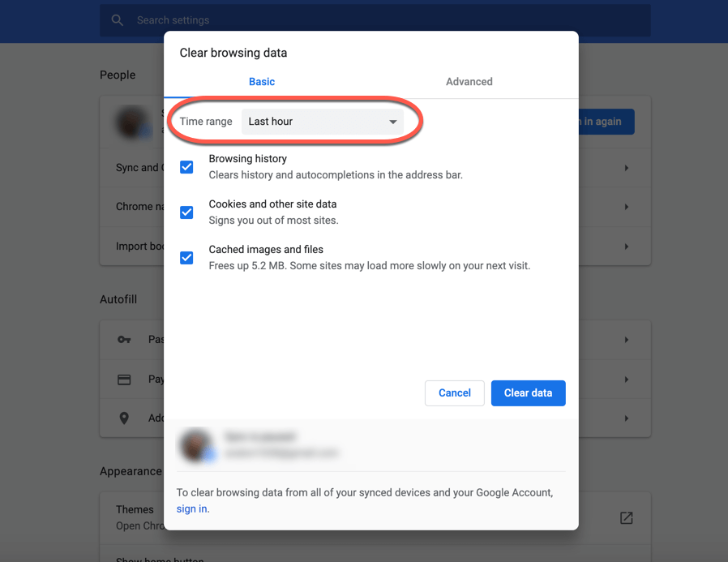
Task: Uncheck Cached images and files checkbox
Action: tap(186, 258)
